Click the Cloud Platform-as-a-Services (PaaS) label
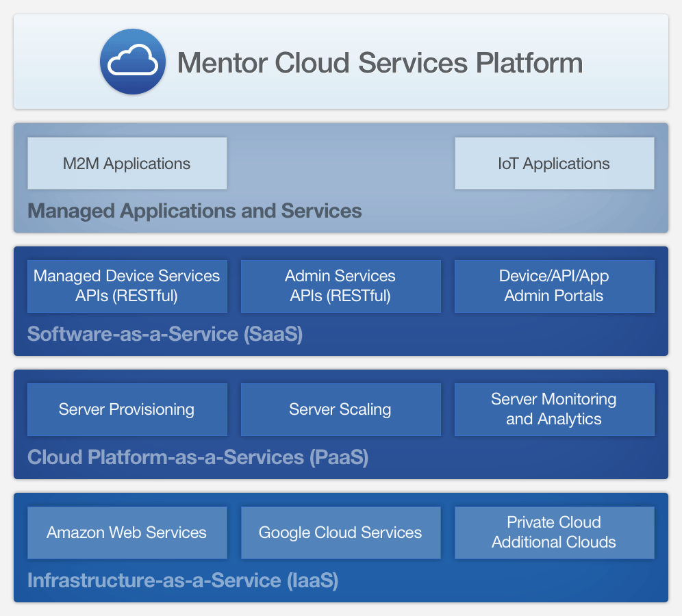 point(198,457)
